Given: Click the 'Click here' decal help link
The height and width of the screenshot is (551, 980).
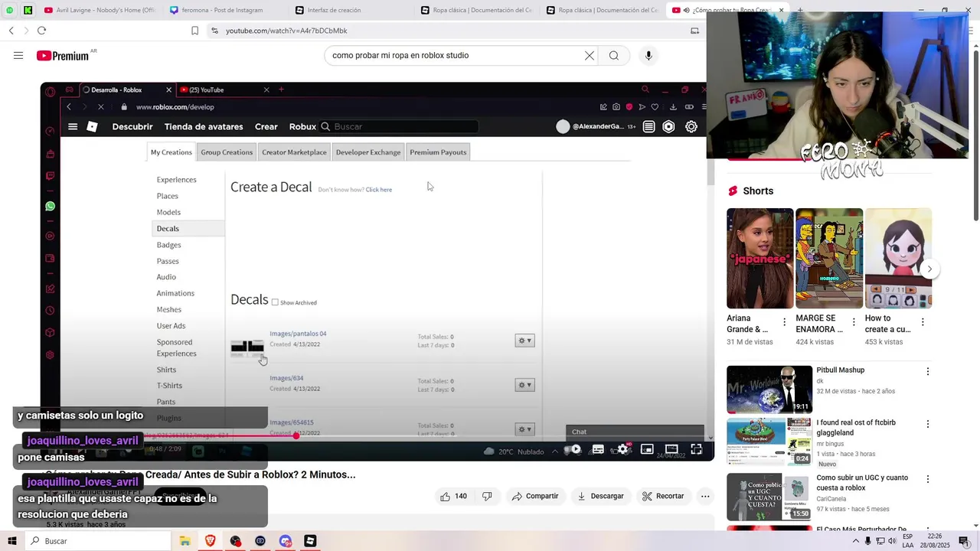Looking at the screenshot, I should (x=378, y=190).
